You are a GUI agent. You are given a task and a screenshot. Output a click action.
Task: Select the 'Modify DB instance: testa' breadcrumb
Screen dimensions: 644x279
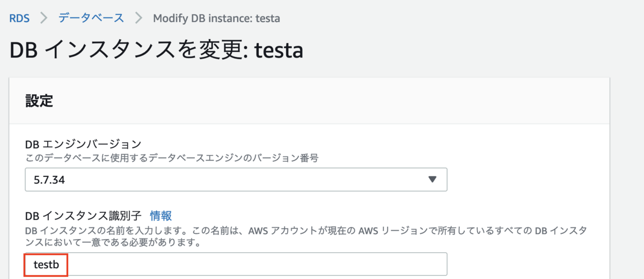click(216, 18)
